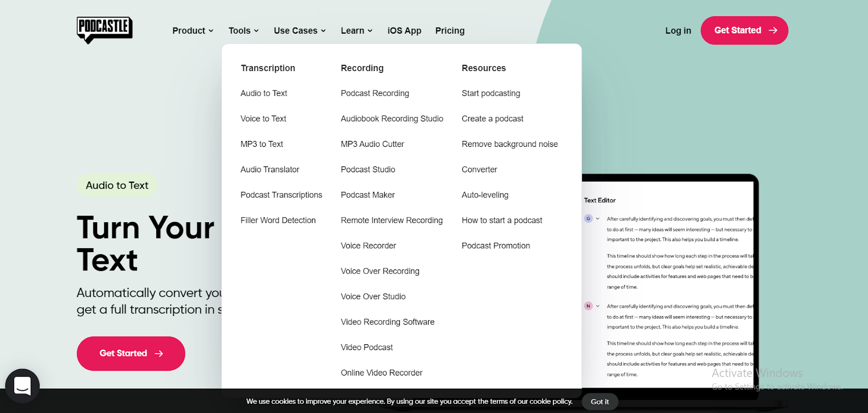The image size is (868, 413).
Task: Open Audio Translator tool
Action: tap(270, 170)
